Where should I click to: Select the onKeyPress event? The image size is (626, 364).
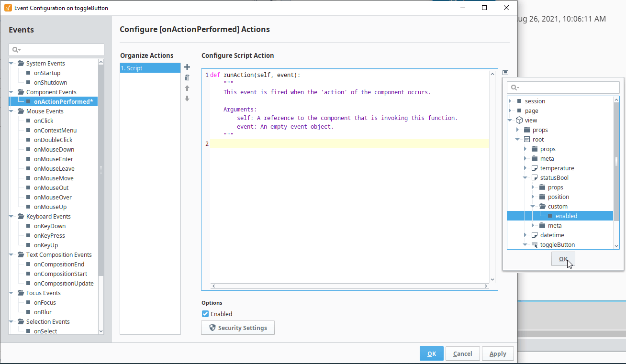[49, 235]
